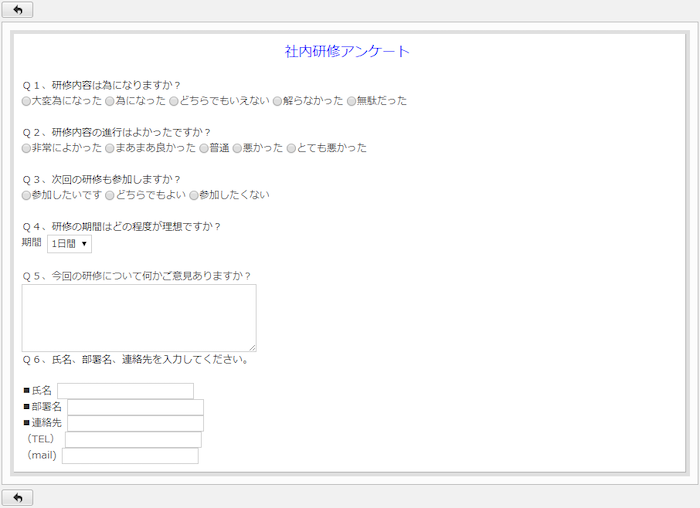Choose どちらでもいえない for Q1
This screenshot has width=700, height=508.
[x=174, y=101]
